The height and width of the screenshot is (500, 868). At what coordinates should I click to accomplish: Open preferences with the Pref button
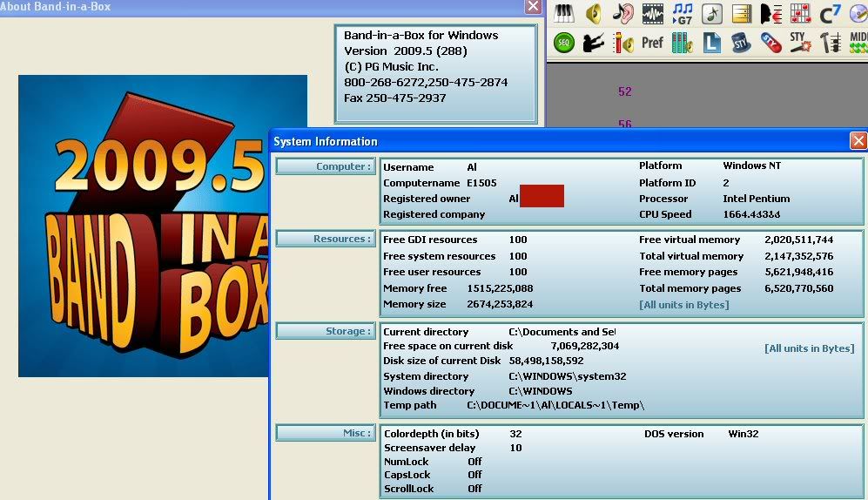(x=653, y=43)
